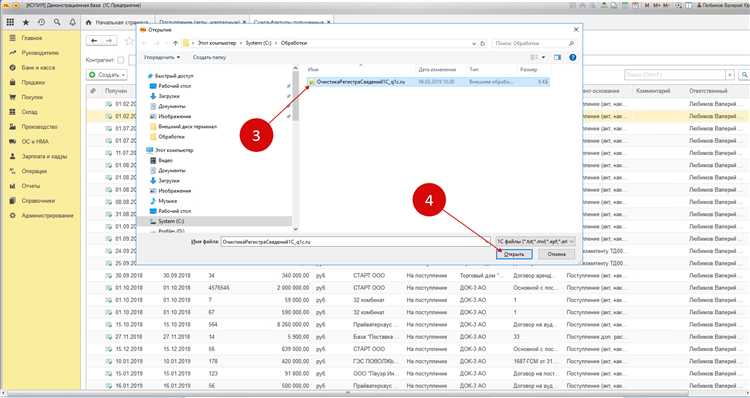Open the search field dropdown in 1C list
Screen dimensions: 750x398
click(729, 75)
